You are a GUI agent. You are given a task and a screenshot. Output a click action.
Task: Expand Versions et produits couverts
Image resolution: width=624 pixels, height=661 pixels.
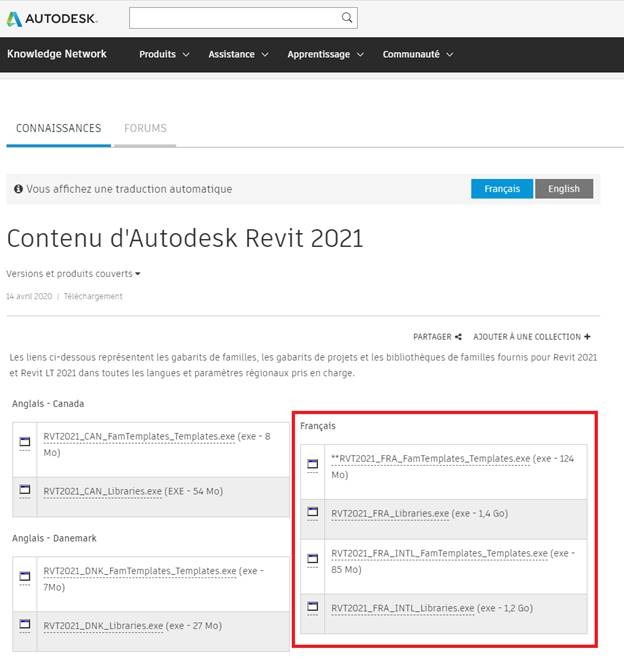[x=73, y=274]
